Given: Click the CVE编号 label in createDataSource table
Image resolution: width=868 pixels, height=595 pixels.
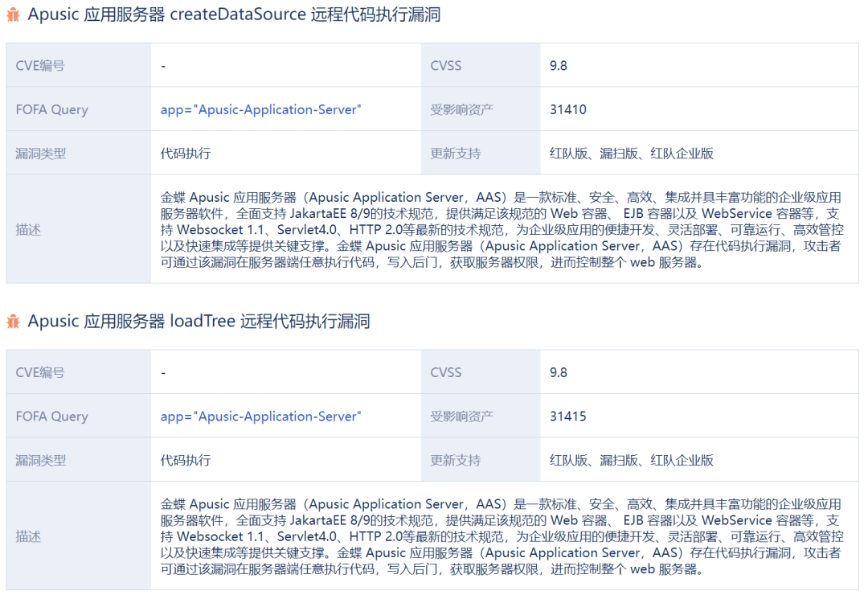Looking at the screenshot, I should pos(40,66).
